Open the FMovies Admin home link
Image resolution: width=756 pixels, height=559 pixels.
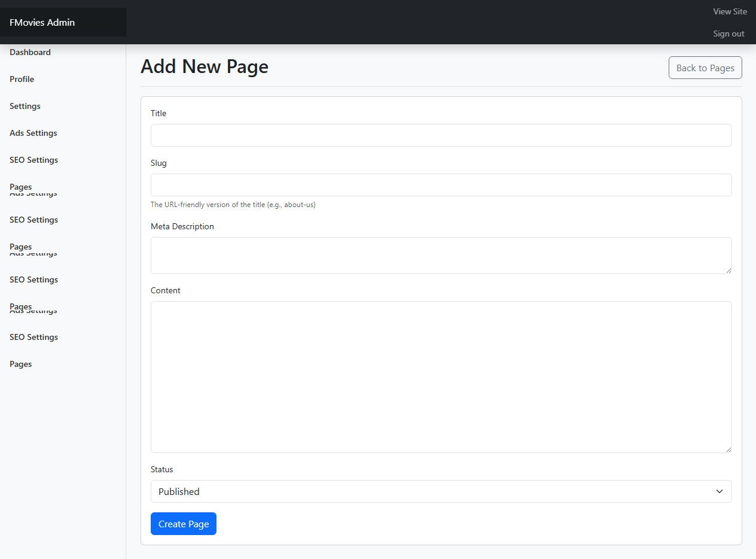pos(42,23)
